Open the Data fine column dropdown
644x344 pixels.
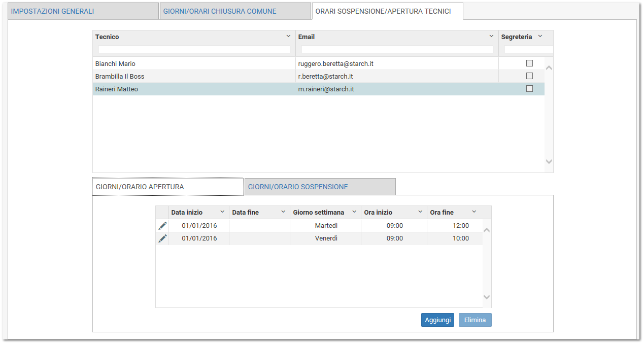tap(283, 212)
